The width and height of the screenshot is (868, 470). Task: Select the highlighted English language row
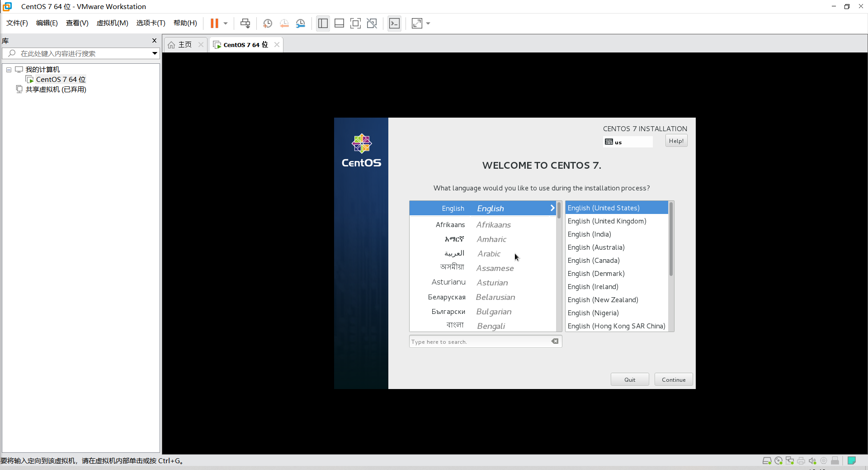(482, 208)
